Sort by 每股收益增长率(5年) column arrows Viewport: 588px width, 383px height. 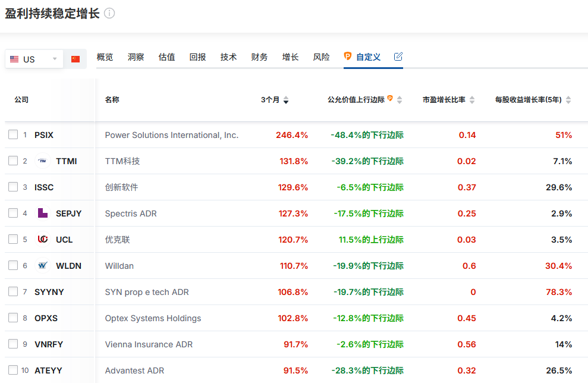point(568,100)
